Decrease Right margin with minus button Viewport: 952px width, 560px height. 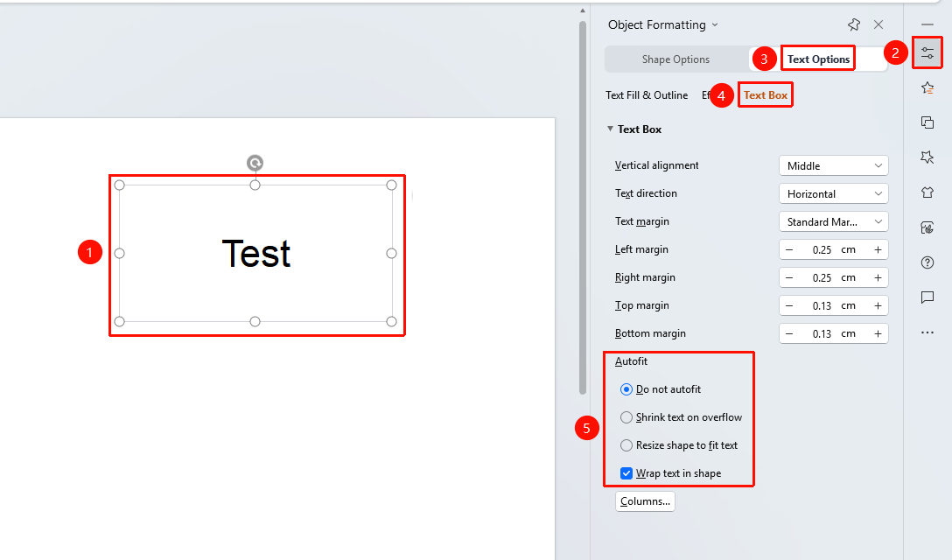point(789,277)
